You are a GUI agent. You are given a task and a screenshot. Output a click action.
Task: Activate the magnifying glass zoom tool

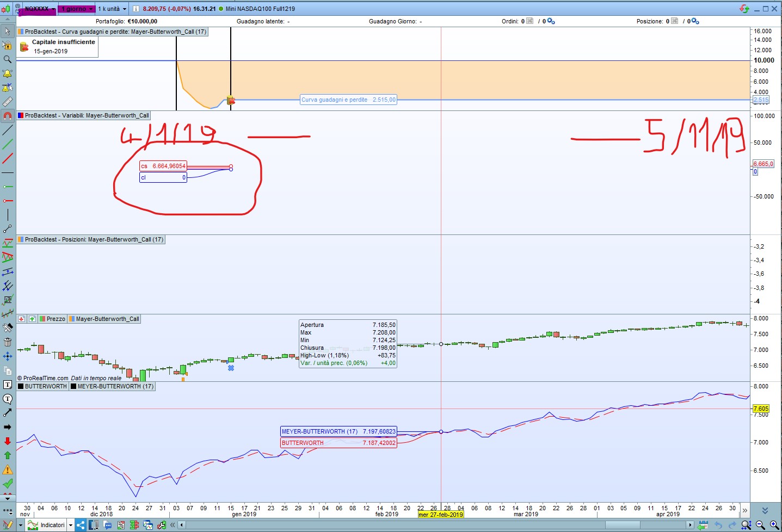[8, 59]
